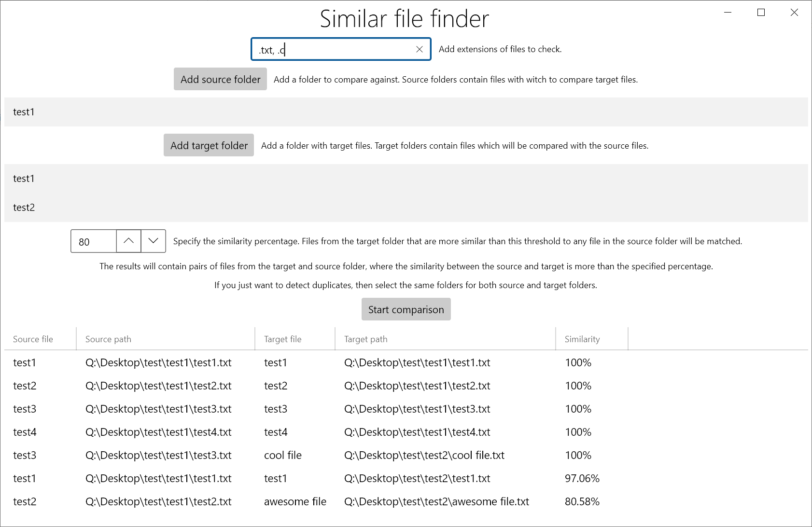Screen dimensions: 812x527
Task: Click the Target file column header
Action: pyautogui.click(x=282, y=339)
